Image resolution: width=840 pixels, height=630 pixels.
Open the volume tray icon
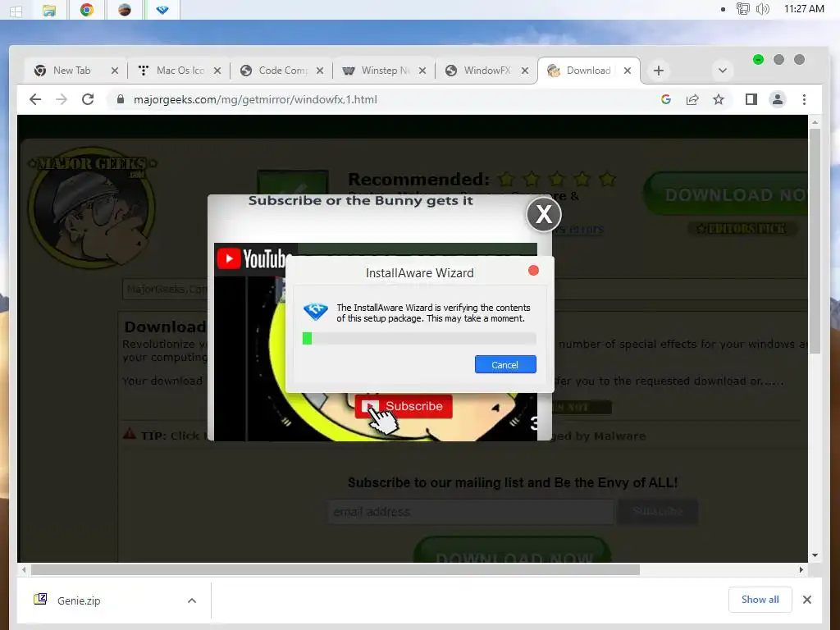pos(763,9)
